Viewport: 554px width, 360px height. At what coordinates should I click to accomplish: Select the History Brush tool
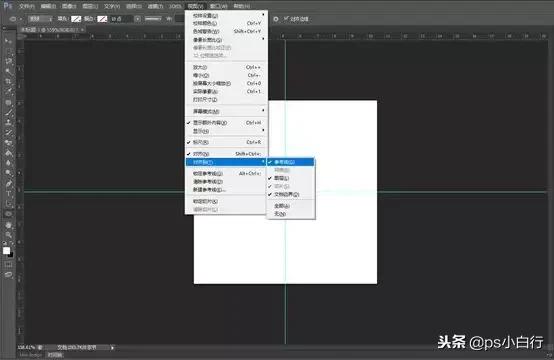pos(8,133)
